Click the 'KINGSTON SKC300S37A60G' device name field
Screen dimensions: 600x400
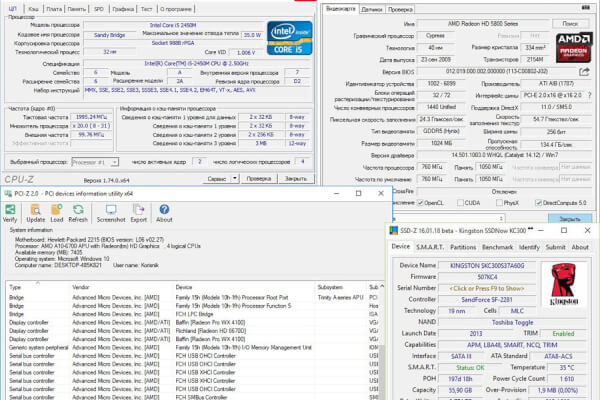point(487,266)
